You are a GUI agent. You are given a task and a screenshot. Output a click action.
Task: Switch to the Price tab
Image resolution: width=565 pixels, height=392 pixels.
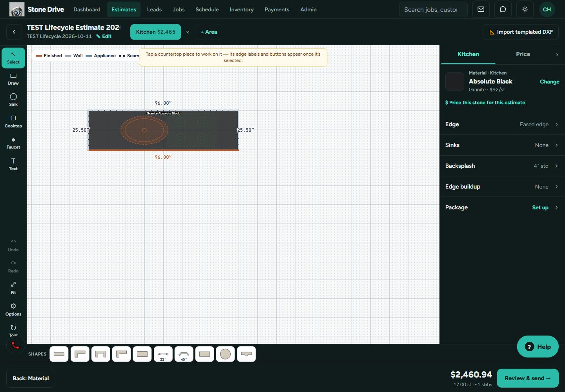523,54
